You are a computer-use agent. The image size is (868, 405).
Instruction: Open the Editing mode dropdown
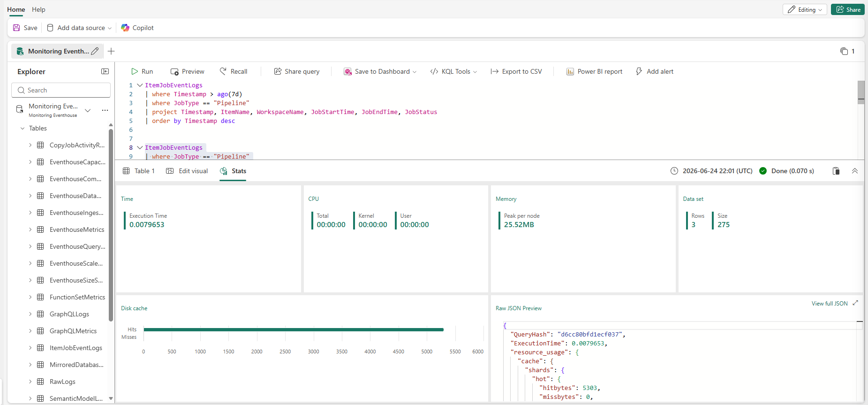805,9
